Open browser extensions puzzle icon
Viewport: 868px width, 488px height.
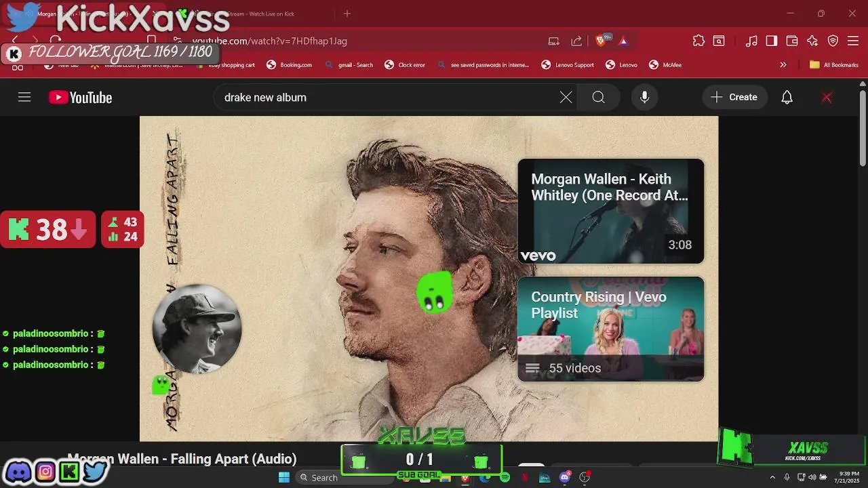click(698, 41)
